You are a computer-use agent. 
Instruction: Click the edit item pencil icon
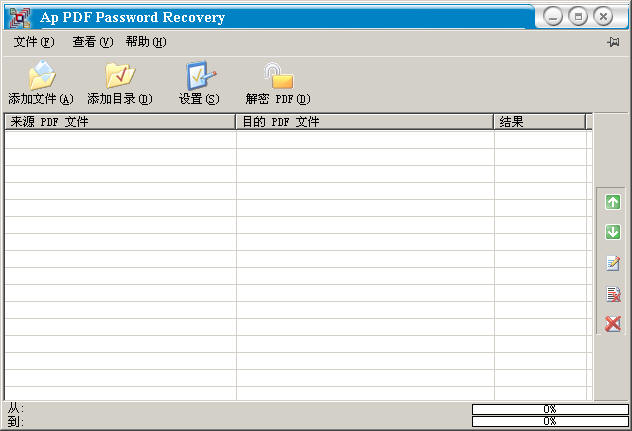click(613, 263)
